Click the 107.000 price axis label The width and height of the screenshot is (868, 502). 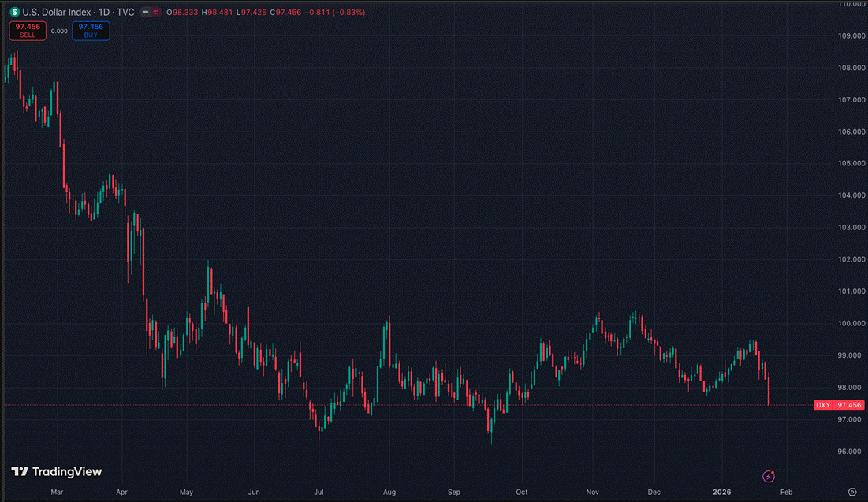click(x=851, y=100)
